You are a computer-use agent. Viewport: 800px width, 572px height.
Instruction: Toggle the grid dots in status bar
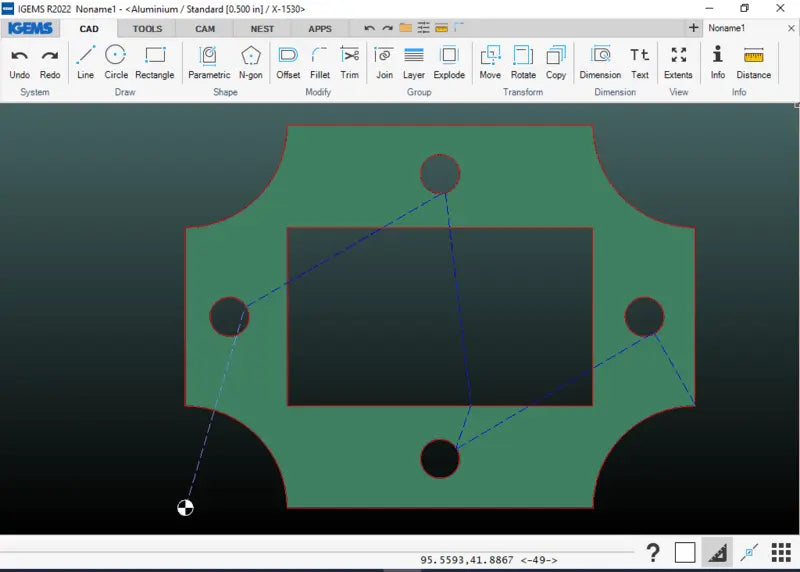coord(781,552)
